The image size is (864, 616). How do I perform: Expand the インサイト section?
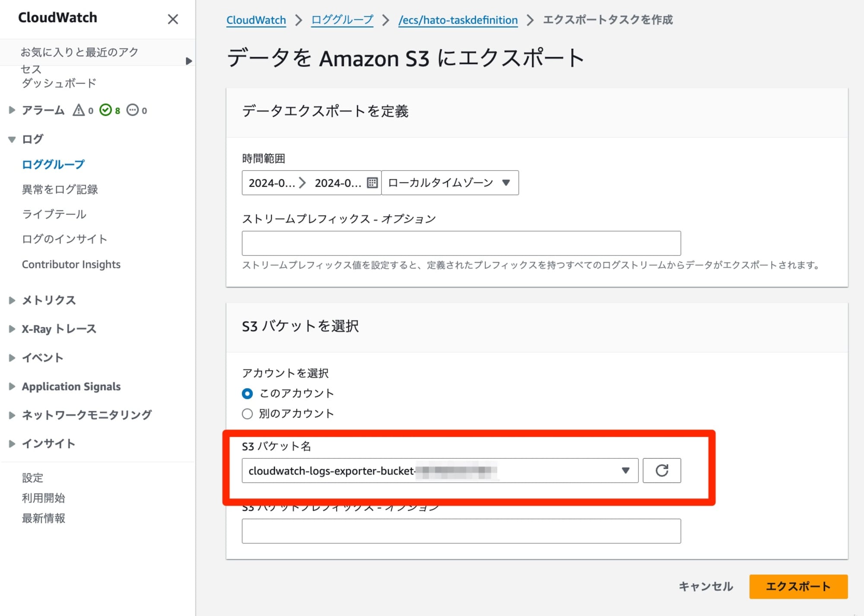pos(12,444)
